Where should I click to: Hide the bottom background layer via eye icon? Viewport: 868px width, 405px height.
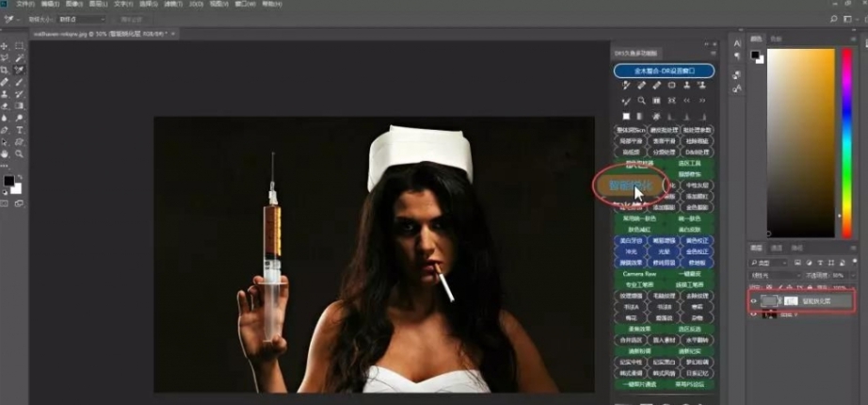(754, 315)
